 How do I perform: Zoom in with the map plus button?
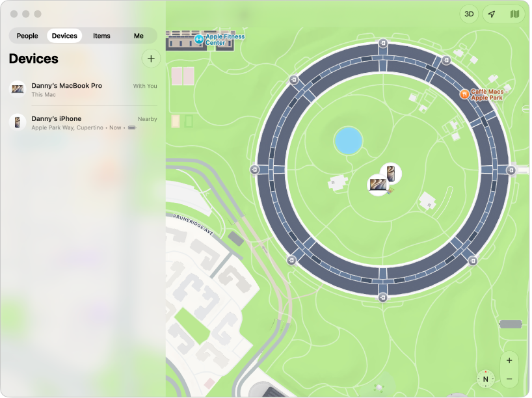tap(509, 361)
